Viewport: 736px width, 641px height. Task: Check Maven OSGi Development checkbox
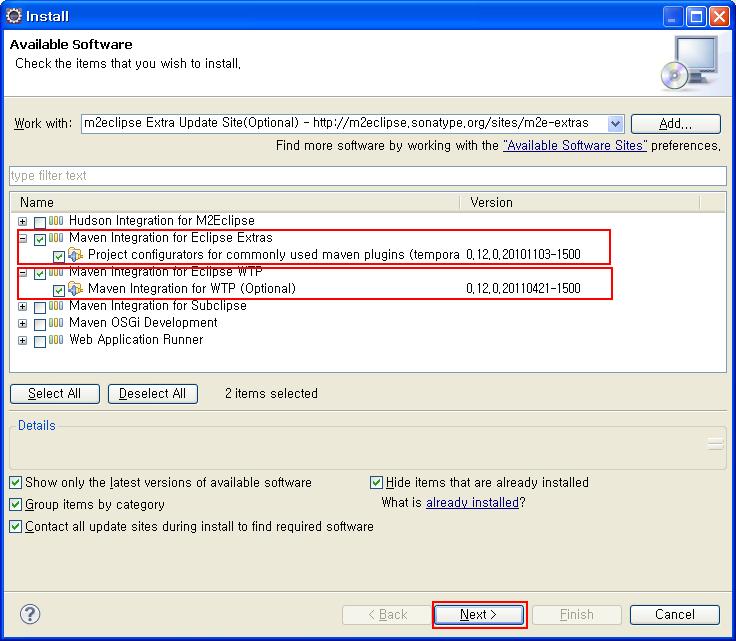tap(40, 324)
